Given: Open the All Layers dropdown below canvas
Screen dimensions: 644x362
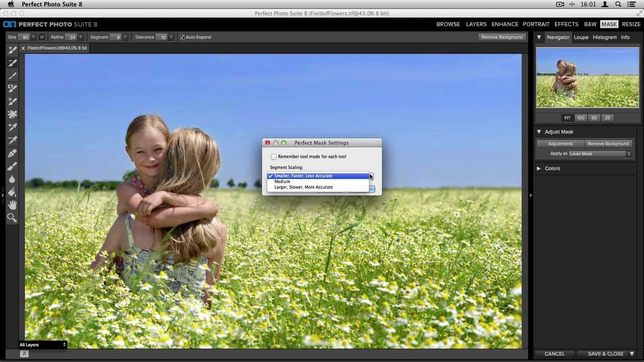Looking at the screenshot, I should pyautogui.click(x=43, y=345).
